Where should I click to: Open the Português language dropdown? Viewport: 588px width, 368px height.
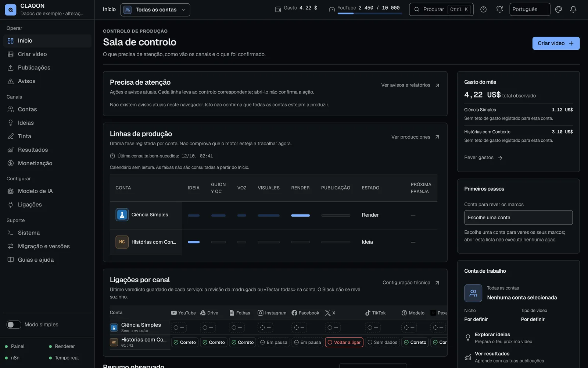tap(530, 10)
